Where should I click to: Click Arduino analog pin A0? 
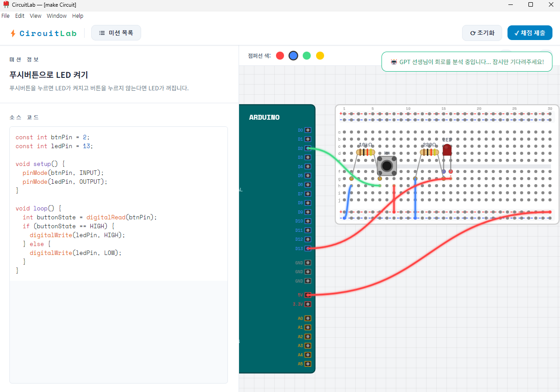tap(308, 319)
